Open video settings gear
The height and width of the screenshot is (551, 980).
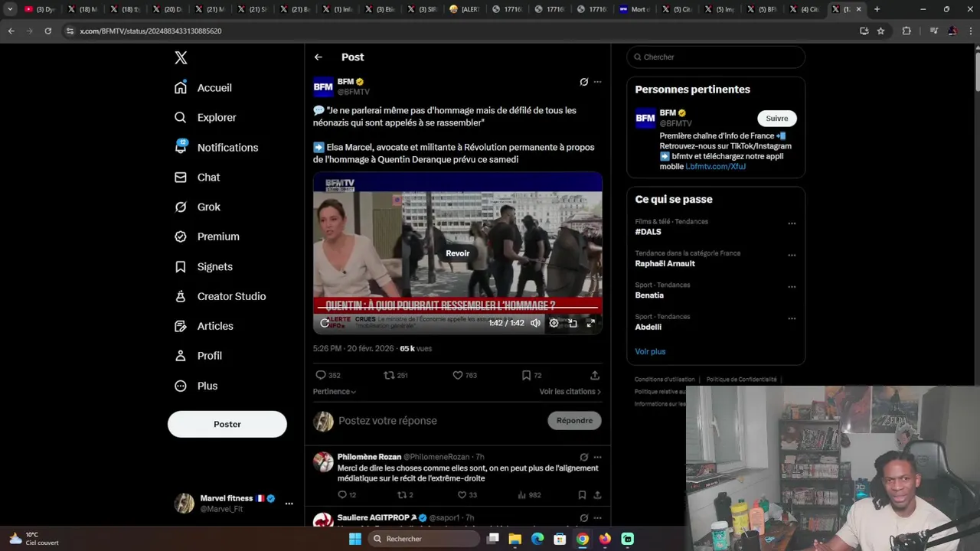pos(554,323)
